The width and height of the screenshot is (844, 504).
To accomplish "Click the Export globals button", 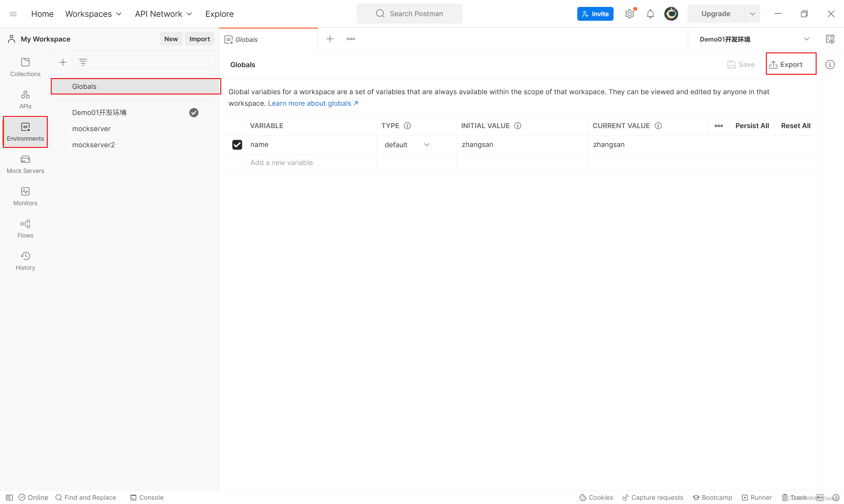I will pyautogui.click(x=790, y=64).
